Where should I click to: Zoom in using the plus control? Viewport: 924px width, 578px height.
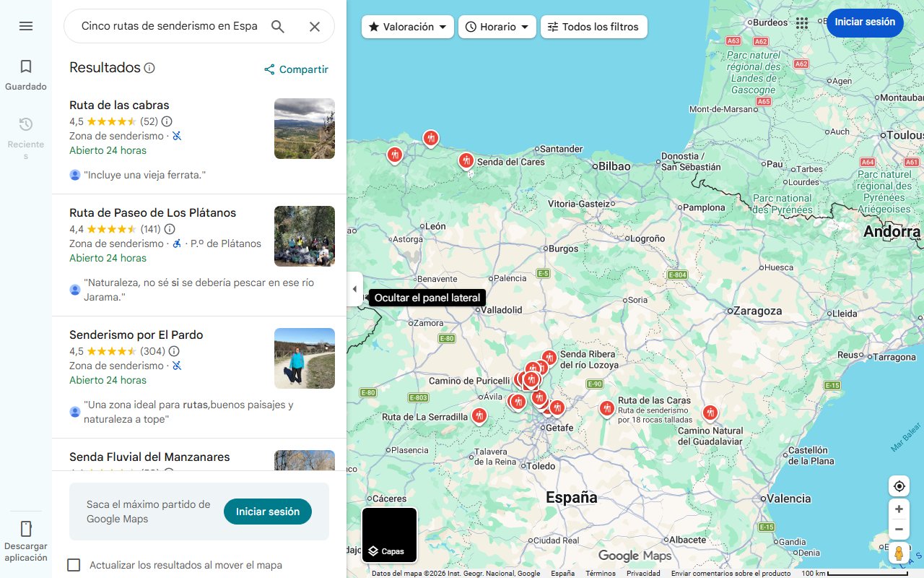tap(899, 509)
